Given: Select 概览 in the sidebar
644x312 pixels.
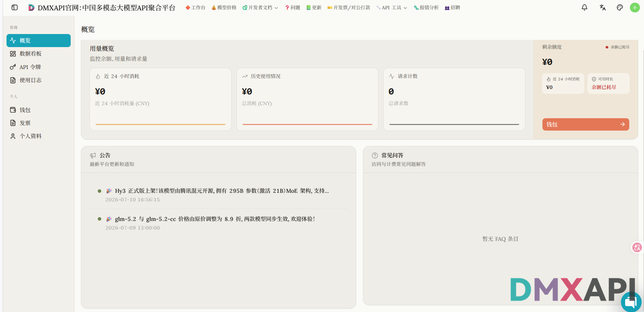Looking at the screenshot, I should click(38, 41).
